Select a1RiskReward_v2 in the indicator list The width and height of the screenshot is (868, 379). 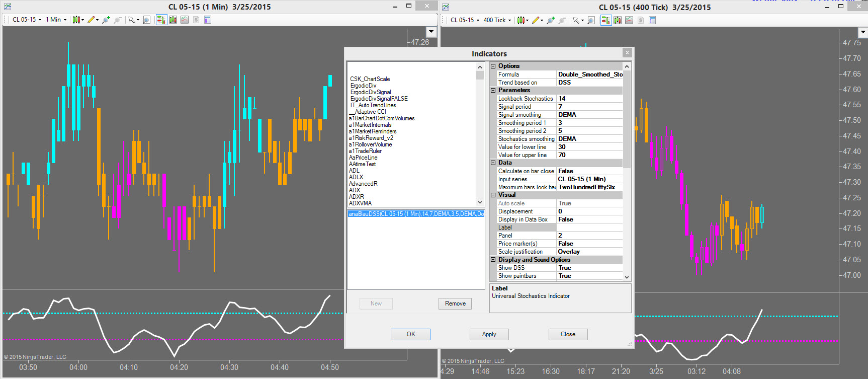pos(371,138)
